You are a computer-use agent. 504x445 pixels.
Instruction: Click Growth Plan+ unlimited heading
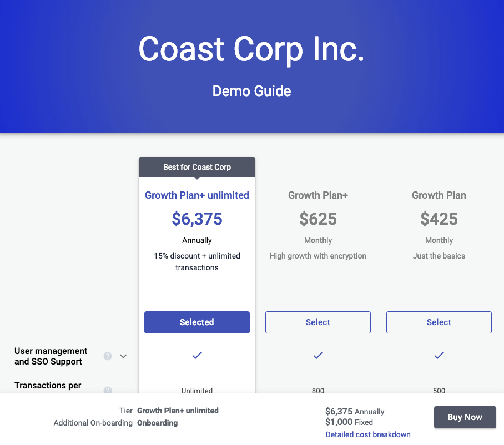[197, 195]
